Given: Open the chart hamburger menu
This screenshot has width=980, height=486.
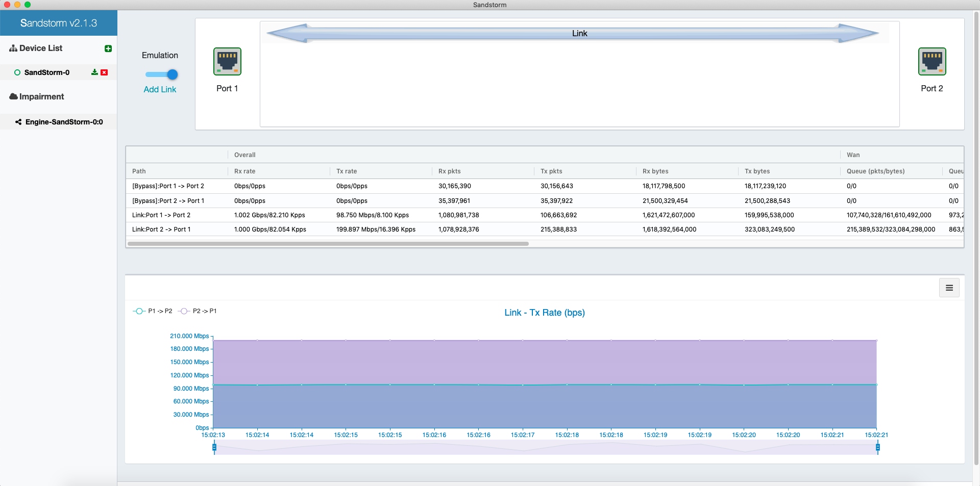Looking at the screenshot, I should 949,288.
